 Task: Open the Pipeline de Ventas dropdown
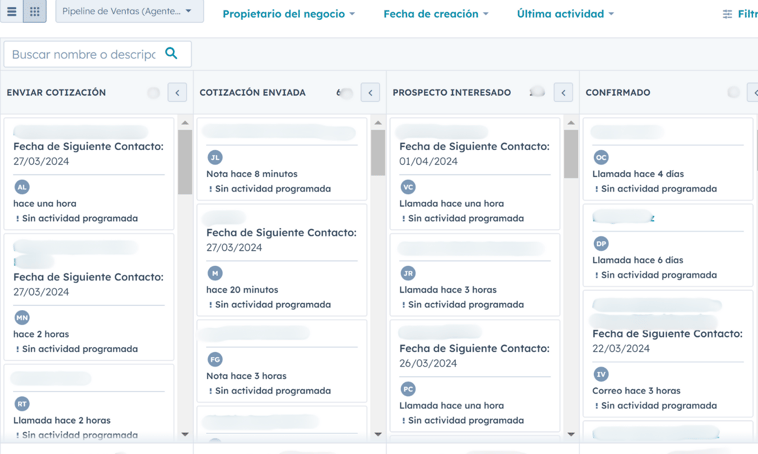pos(128,12)
